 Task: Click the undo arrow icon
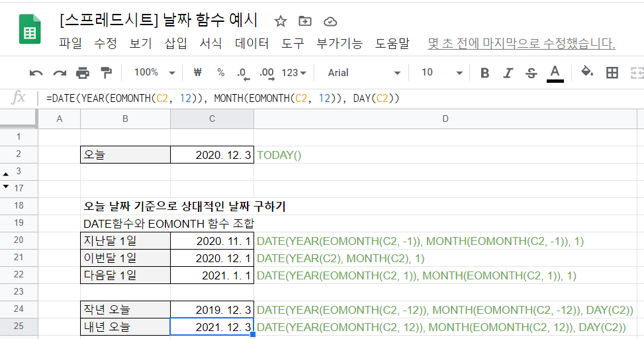point(36,73)
